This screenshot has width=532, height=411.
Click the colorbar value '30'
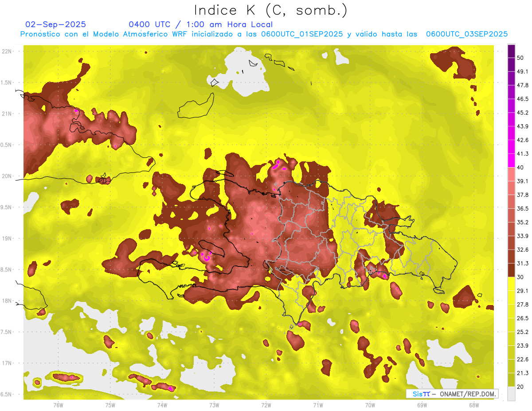[520, 277]
